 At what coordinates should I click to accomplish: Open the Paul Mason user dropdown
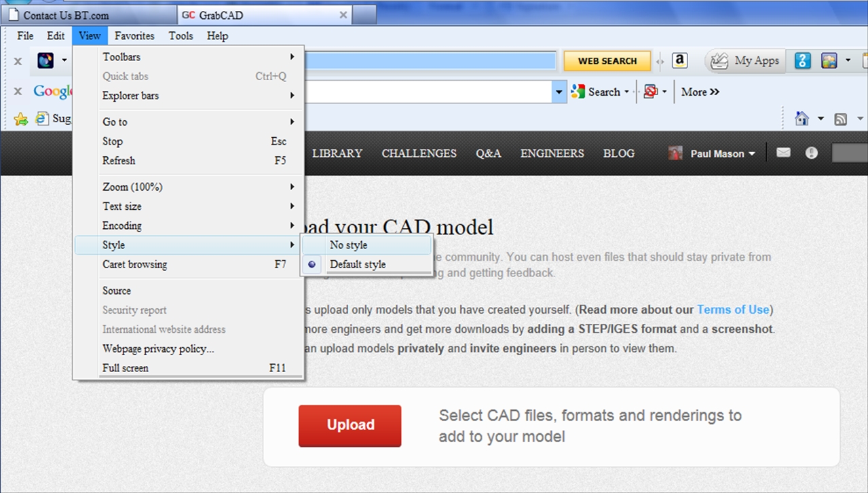(722, 153)
